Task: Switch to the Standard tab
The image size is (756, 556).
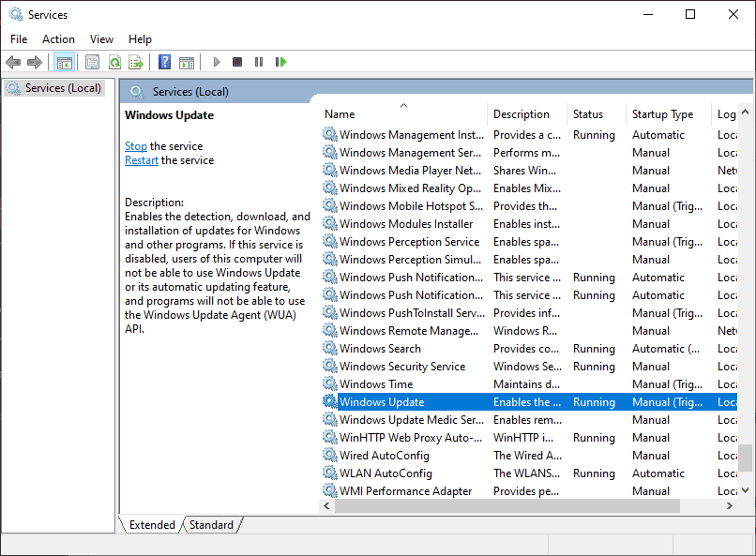Action: 211,525
